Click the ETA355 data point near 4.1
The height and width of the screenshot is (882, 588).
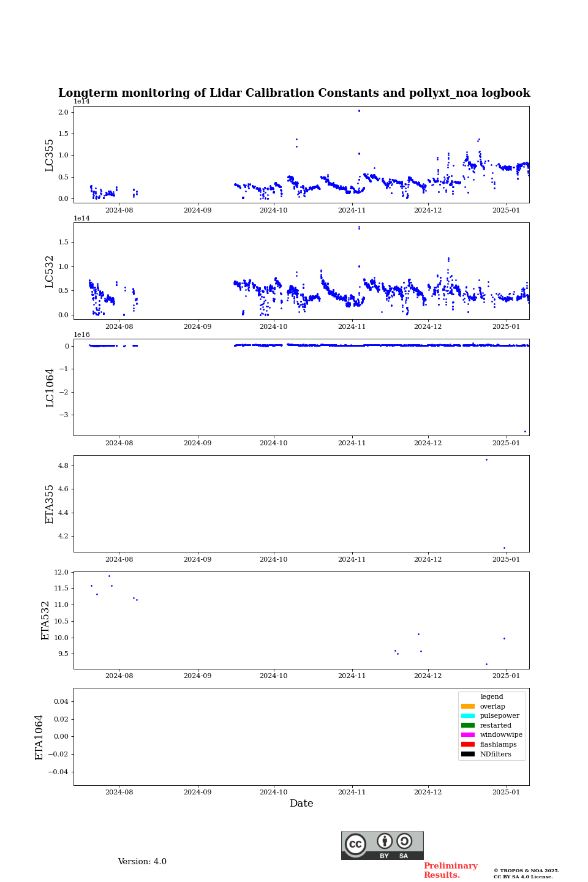click(x=504, y=548)
